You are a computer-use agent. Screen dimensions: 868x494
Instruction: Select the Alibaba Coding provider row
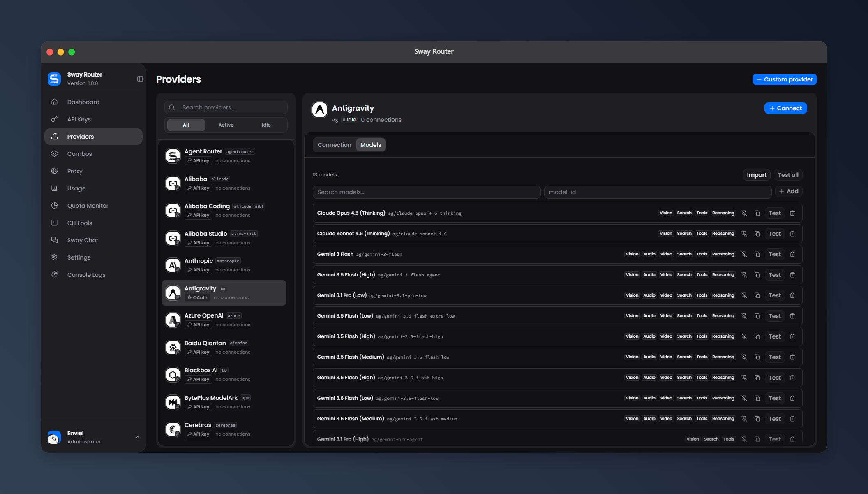(x=224, y=211)
